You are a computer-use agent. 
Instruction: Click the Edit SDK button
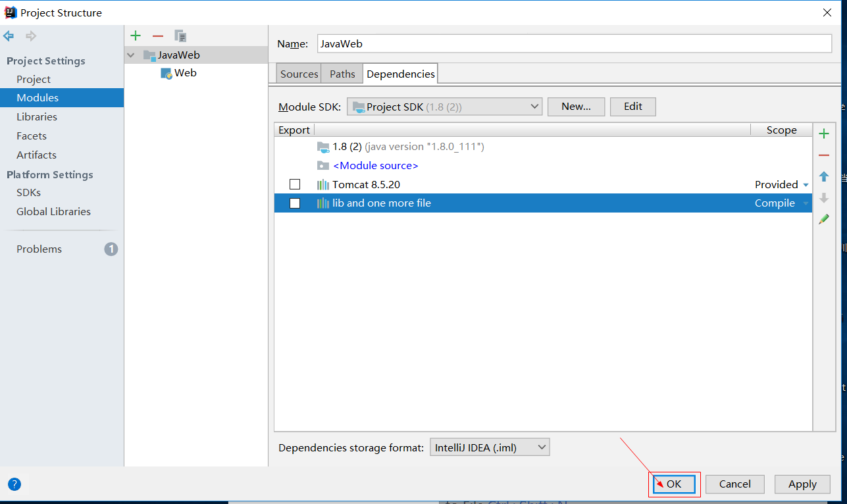tap(633, 107)
